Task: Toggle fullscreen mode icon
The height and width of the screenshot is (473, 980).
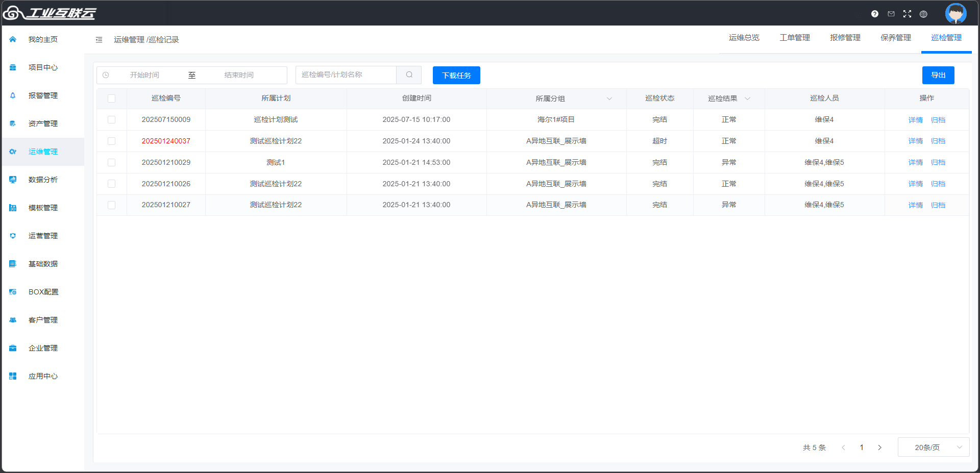Action: tap(907, 14)
